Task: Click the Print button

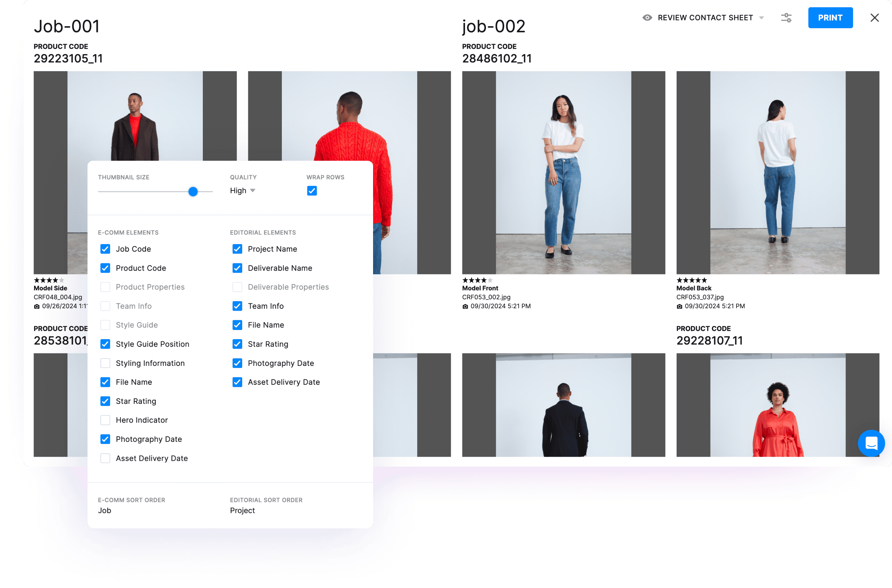Action: (830, 18)
